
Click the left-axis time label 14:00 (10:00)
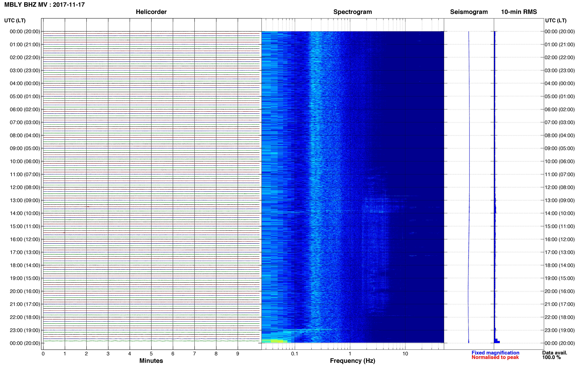pyautogui.click(x=25, y=213)
